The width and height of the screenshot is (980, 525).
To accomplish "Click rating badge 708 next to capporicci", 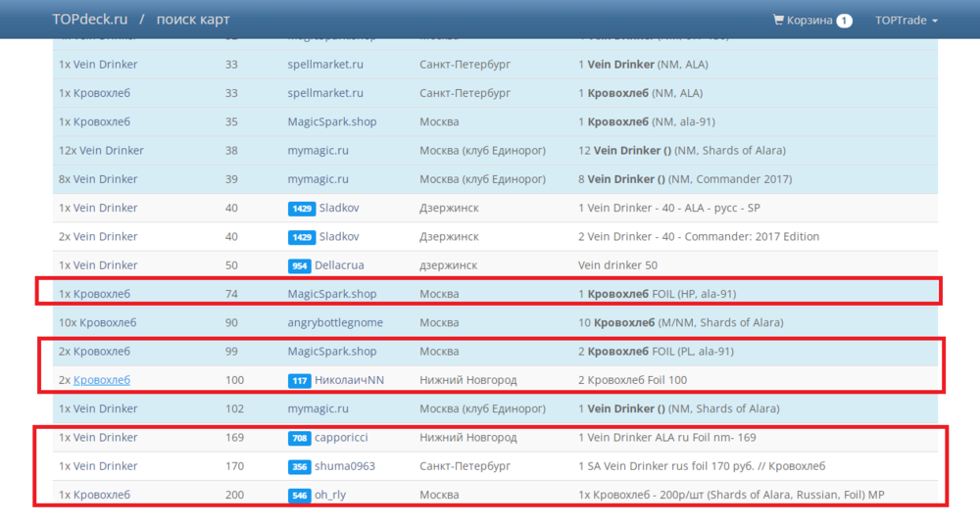I will [299, 438].
